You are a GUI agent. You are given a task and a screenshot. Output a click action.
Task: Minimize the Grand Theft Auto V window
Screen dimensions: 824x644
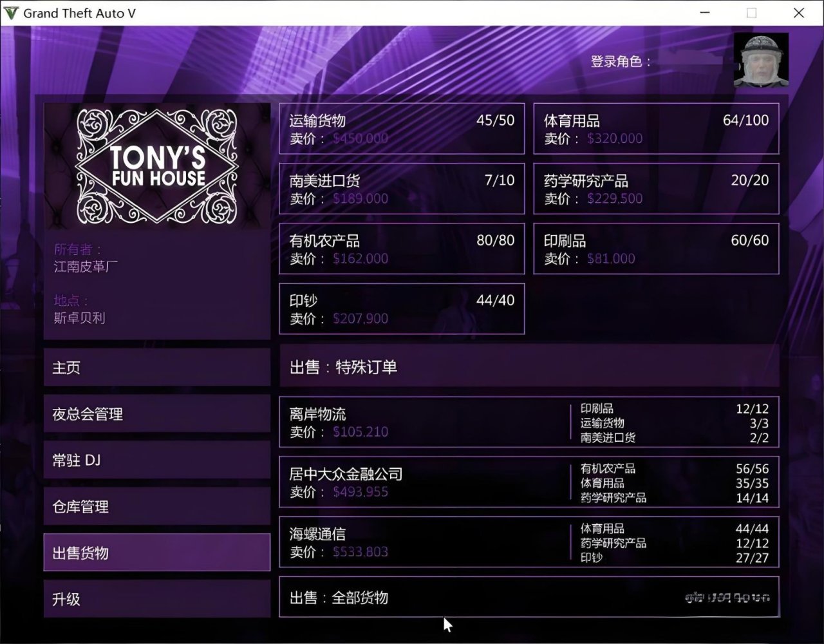pos(705,13)
